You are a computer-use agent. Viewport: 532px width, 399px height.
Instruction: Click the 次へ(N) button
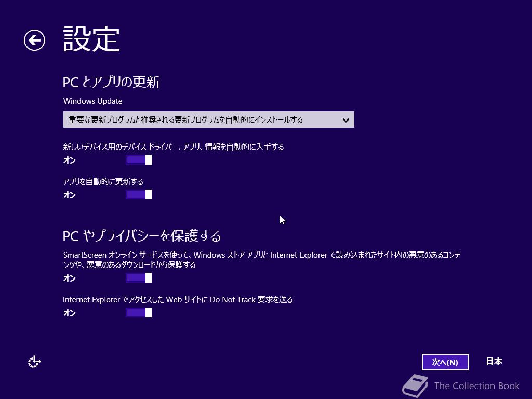coord(445,362)
